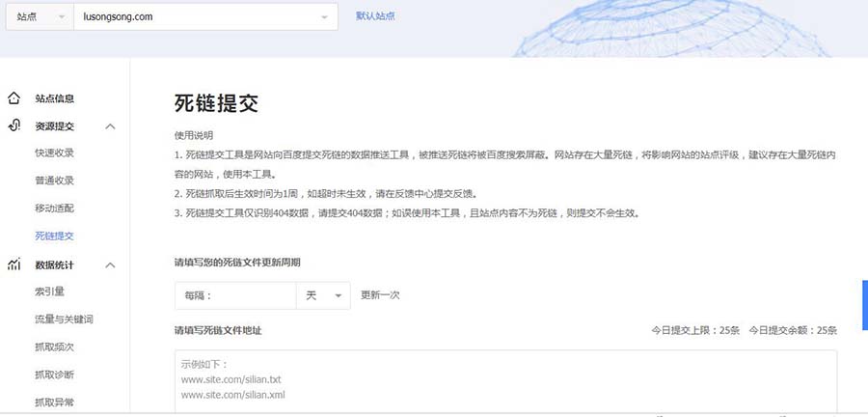This screenshot has width=868, height=417.
Task: Go to 抓取诊断
Action: point(54,375)
